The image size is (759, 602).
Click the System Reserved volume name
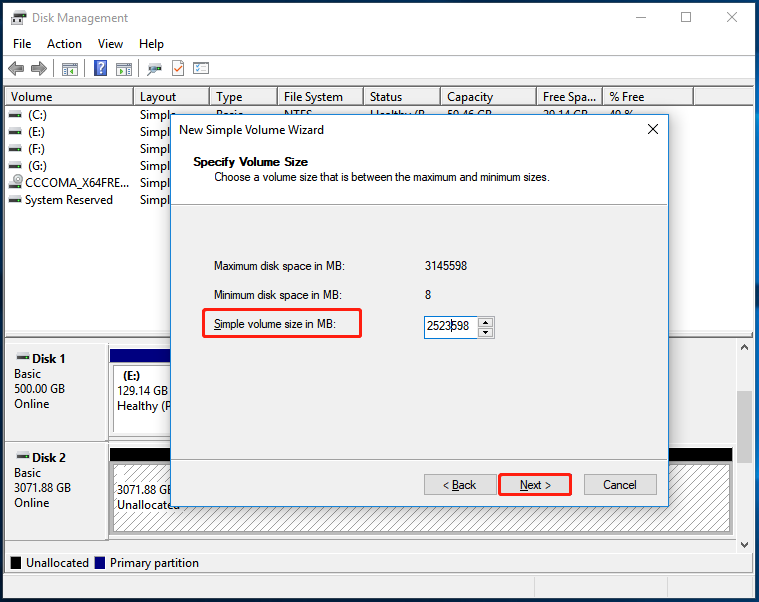(69, 200)
